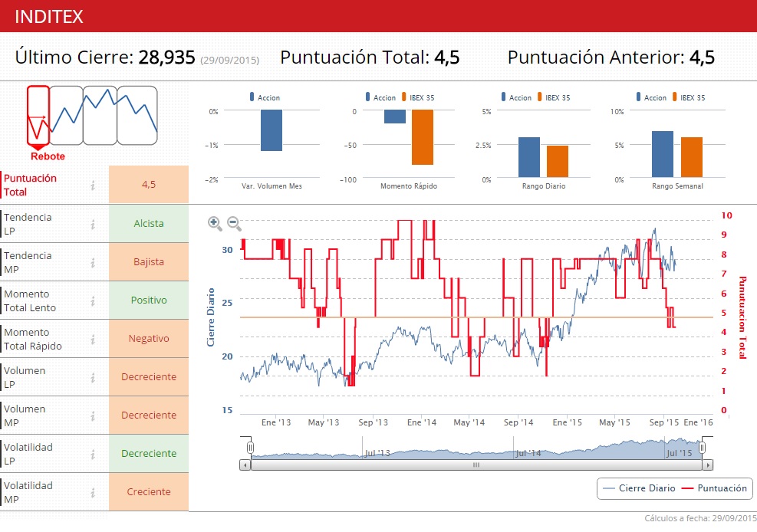Click the Momento Total Rápido row label
Image resolution: width=757 pixels, height=532 pixels.
(33, 339)
